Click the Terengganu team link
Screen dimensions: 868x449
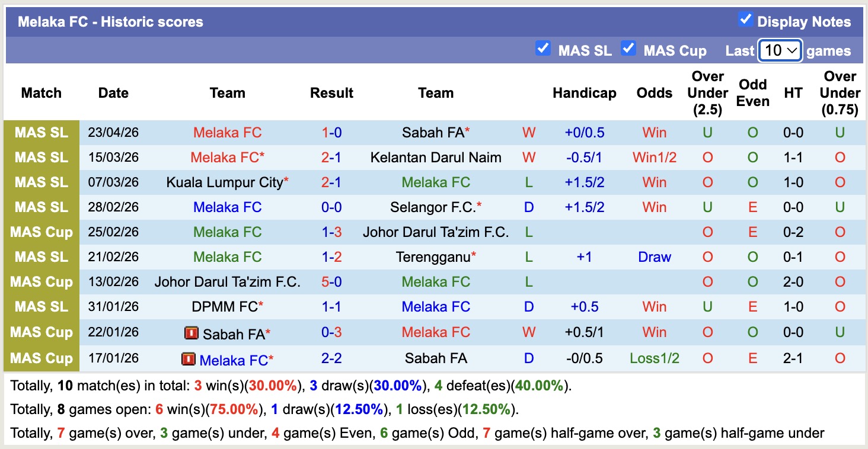[x=433, y=256]
